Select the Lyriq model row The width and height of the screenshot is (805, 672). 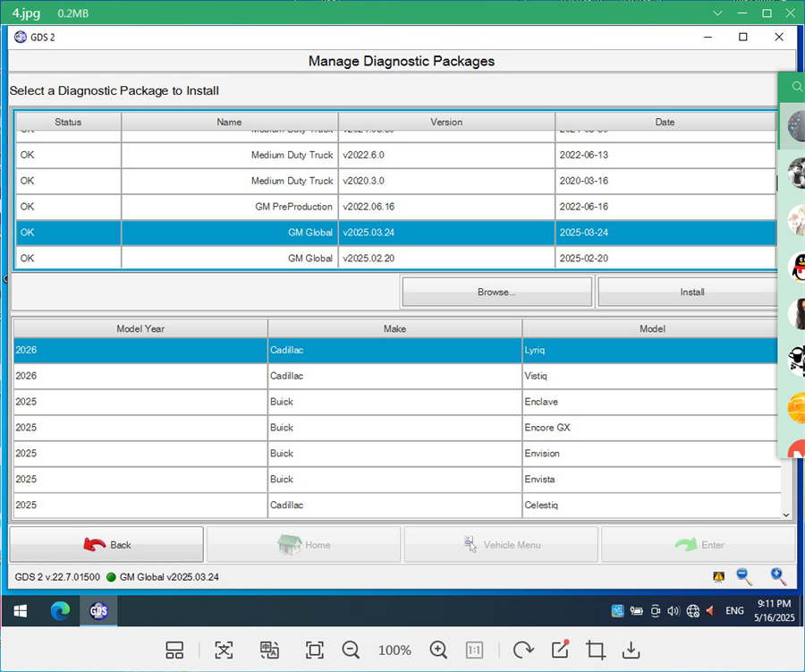pos(397,350)
